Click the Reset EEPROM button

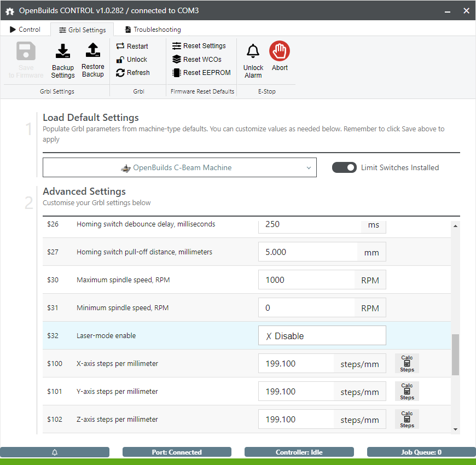201,72
